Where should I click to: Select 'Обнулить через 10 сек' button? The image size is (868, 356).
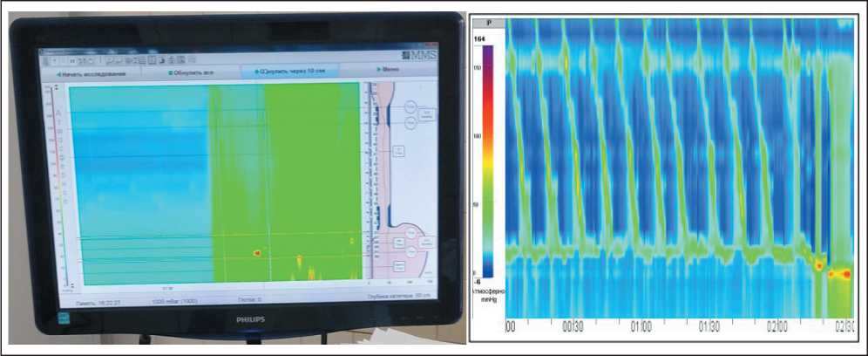(289, 71)
